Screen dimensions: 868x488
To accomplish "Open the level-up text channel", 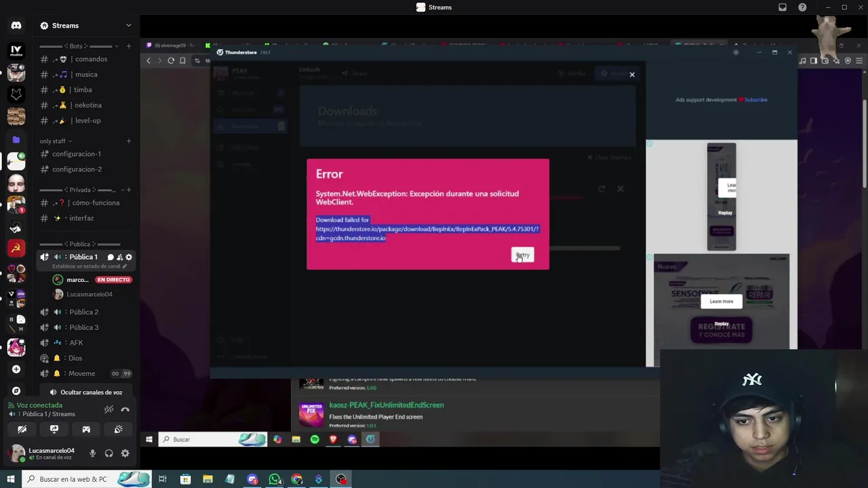I will (85, 121).
